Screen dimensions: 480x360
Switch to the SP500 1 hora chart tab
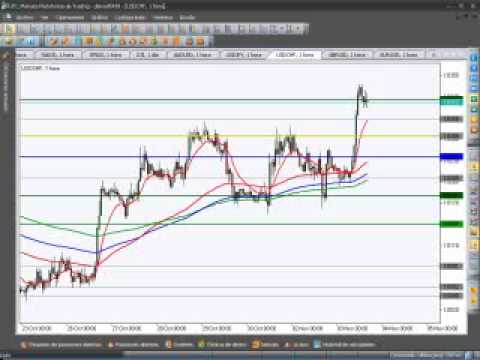pos(105,55)
